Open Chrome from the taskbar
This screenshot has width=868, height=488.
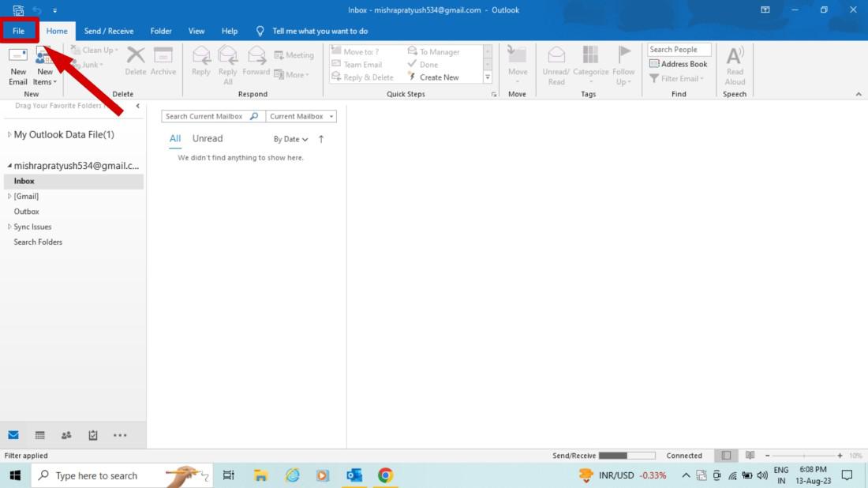pyautogui.click(x=385, y=475)
